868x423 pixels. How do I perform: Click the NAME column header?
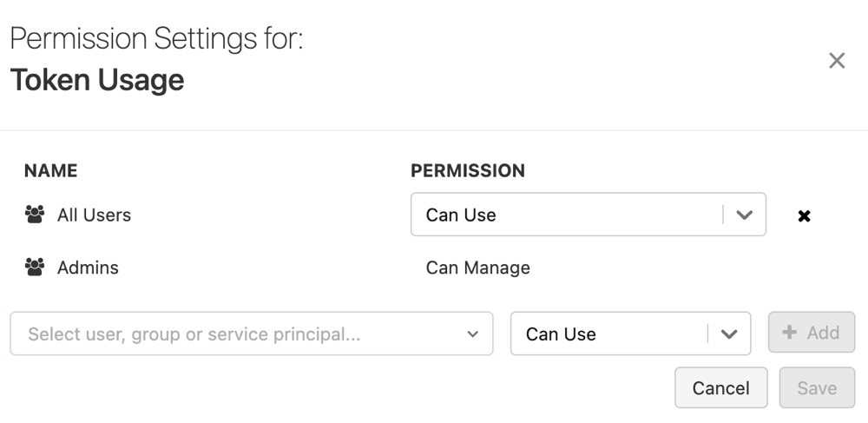pos(50,170)
